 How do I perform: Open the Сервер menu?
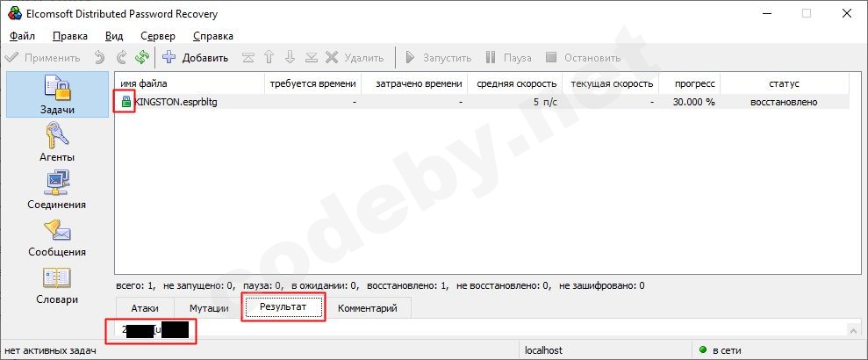click(x=158, y=36)
